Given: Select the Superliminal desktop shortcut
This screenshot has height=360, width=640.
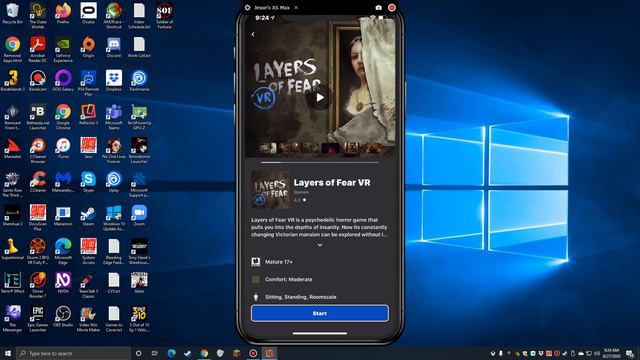Looking at the screenshot, I should point(12,249).
